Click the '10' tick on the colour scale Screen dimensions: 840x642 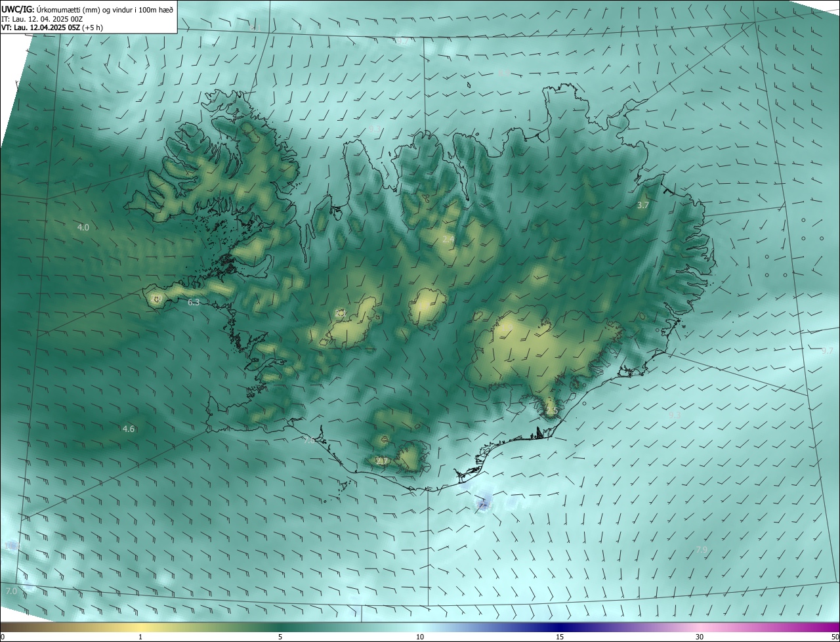coord(420,637)
